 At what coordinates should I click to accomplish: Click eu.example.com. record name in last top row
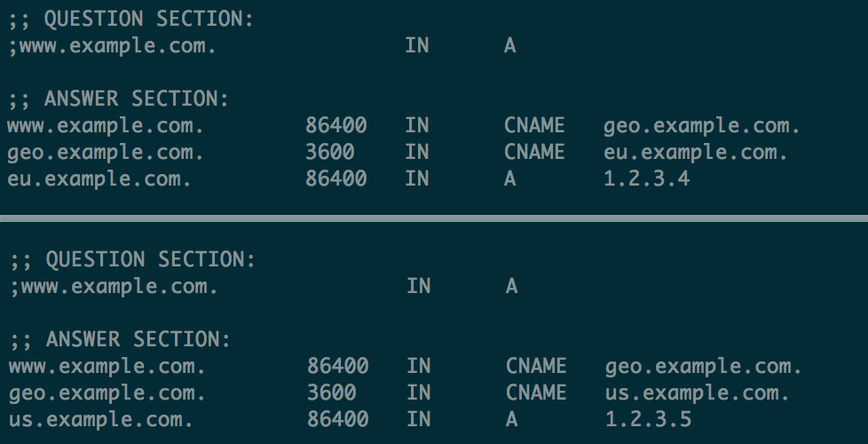tap(99, 179)
